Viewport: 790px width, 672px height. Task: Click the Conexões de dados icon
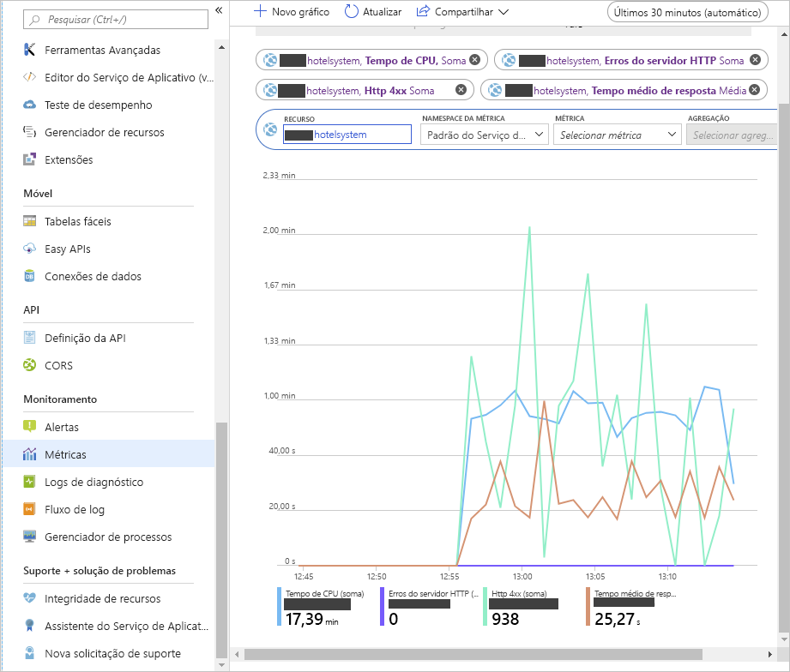pos(30,276)
